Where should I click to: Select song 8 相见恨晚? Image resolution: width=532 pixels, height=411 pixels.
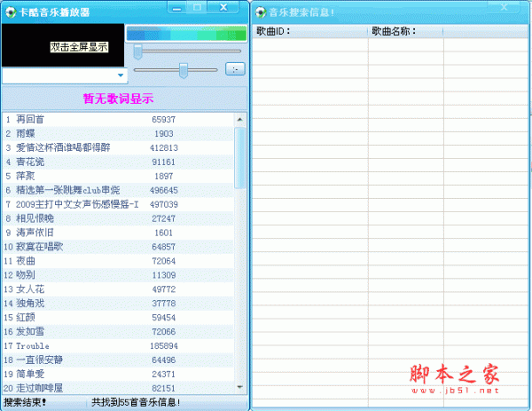click(x=118, y=218)
